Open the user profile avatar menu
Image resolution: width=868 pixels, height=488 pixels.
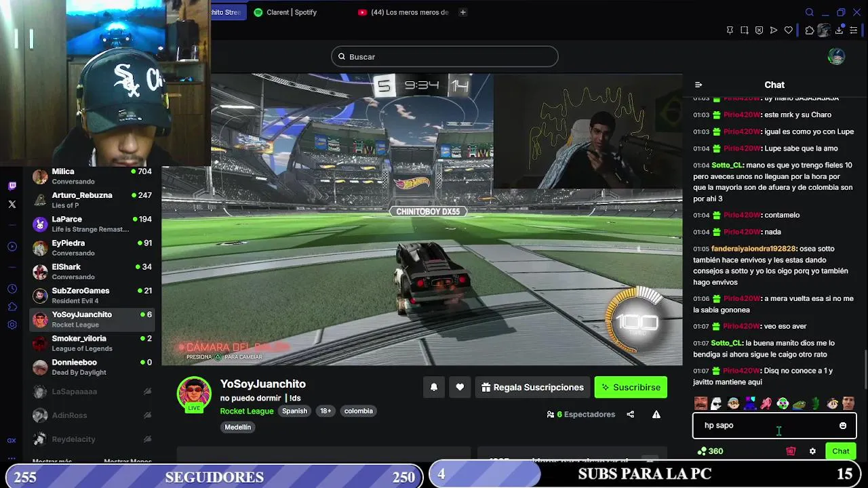point(836,56)
